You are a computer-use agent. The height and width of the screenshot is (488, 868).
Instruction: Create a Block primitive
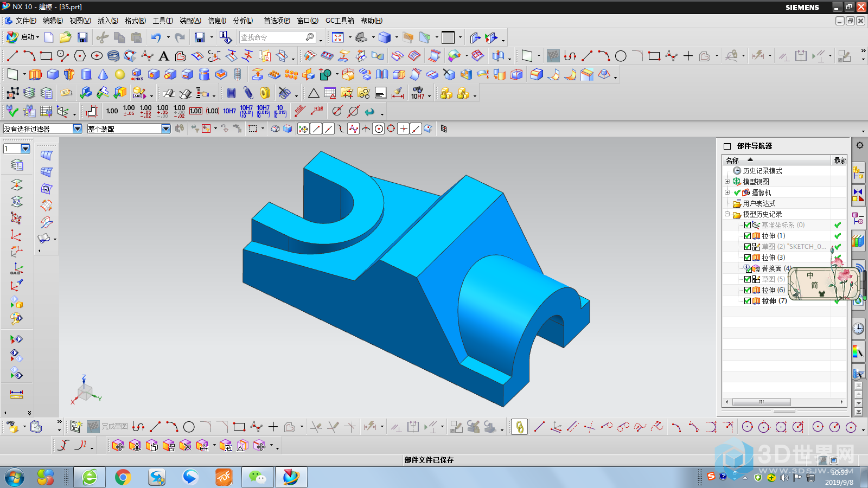coord(53,74)
